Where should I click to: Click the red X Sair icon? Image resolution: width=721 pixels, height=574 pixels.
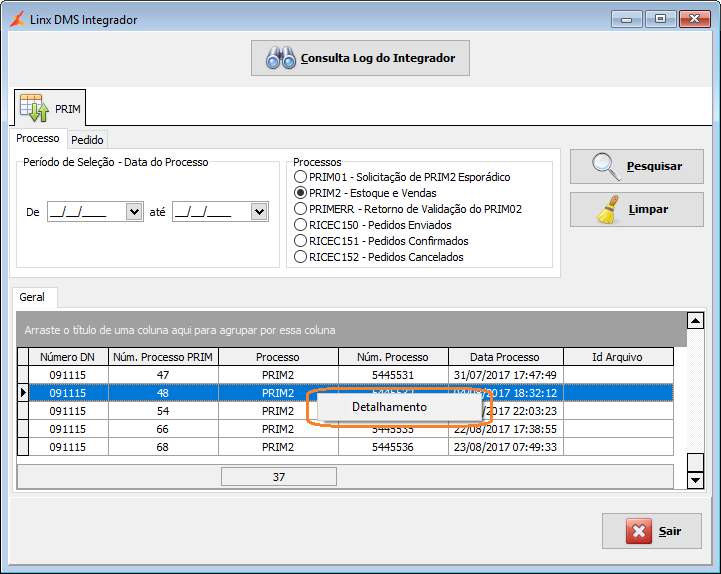coord(639,531)
